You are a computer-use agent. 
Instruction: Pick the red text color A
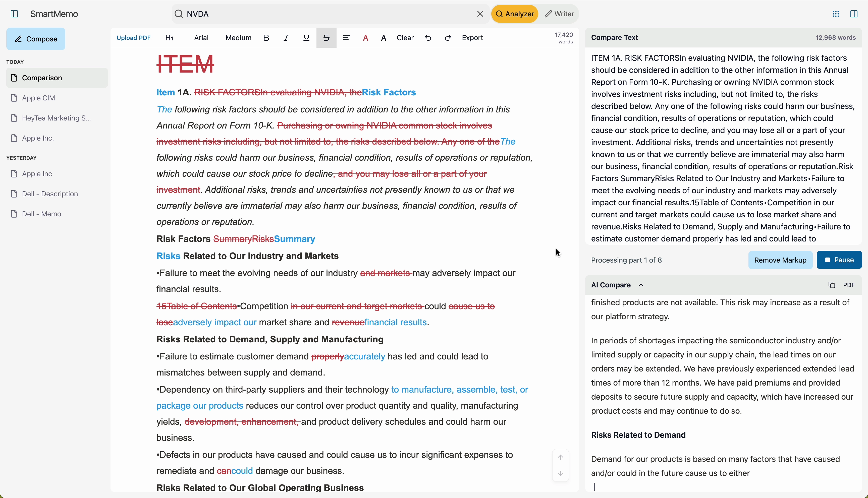tap(365, 38)
